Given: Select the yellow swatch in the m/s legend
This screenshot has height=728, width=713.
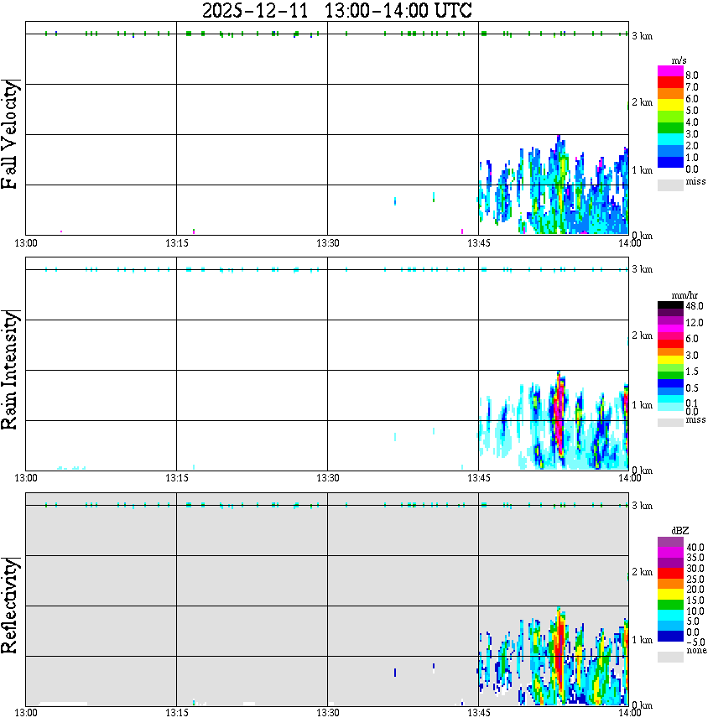Looking at the screenshot, I should (670, 106).
